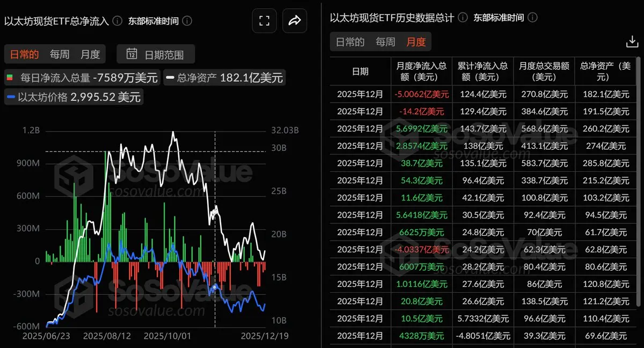
Task: Click the 累计净流入总额 column header
Action: click(482, 71)
